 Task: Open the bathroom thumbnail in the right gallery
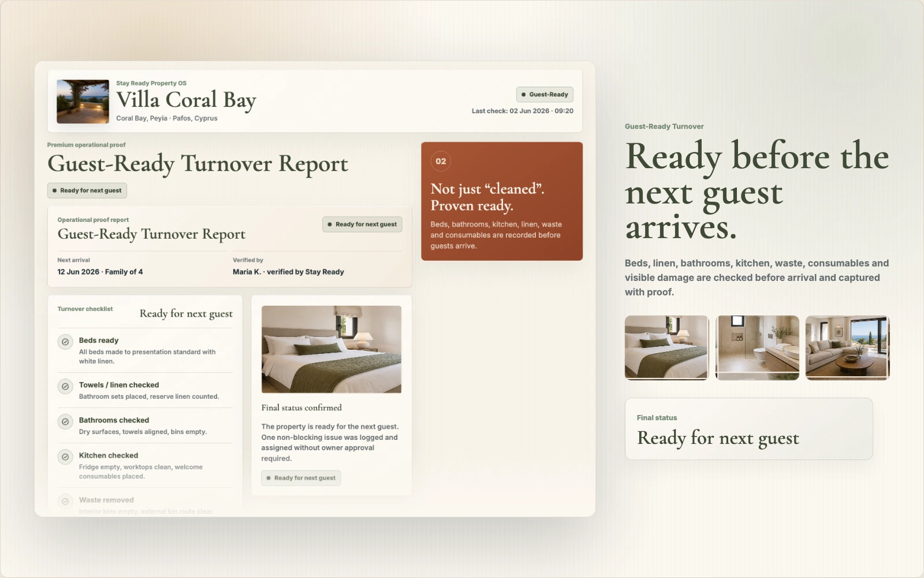[757, 347]
